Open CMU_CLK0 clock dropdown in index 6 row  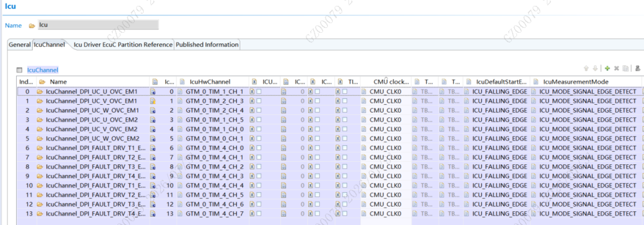pyautogui.click(x=386, y=148)
